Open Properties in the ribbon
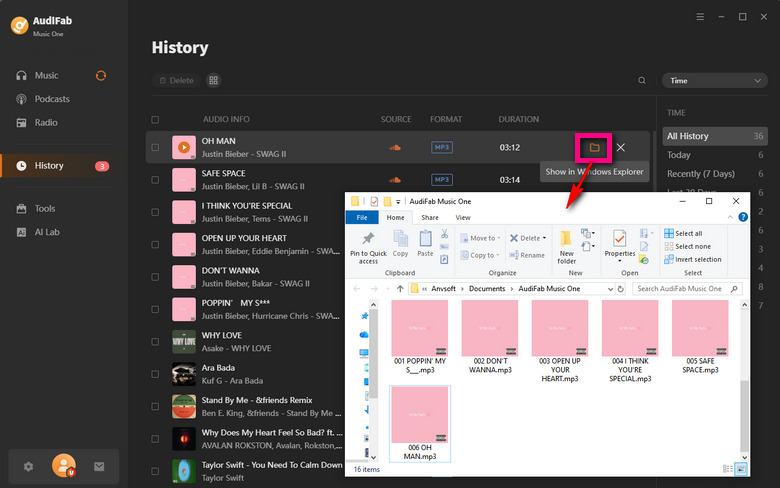This screenshot has height=488, width=780. (x=620, y=244)
